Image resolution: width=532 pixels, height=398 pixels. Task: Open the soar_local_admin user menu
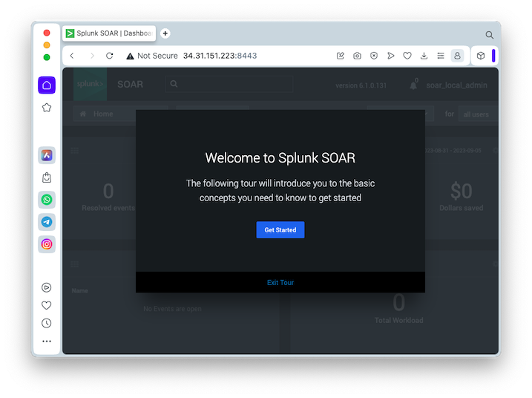coord(456,85)
